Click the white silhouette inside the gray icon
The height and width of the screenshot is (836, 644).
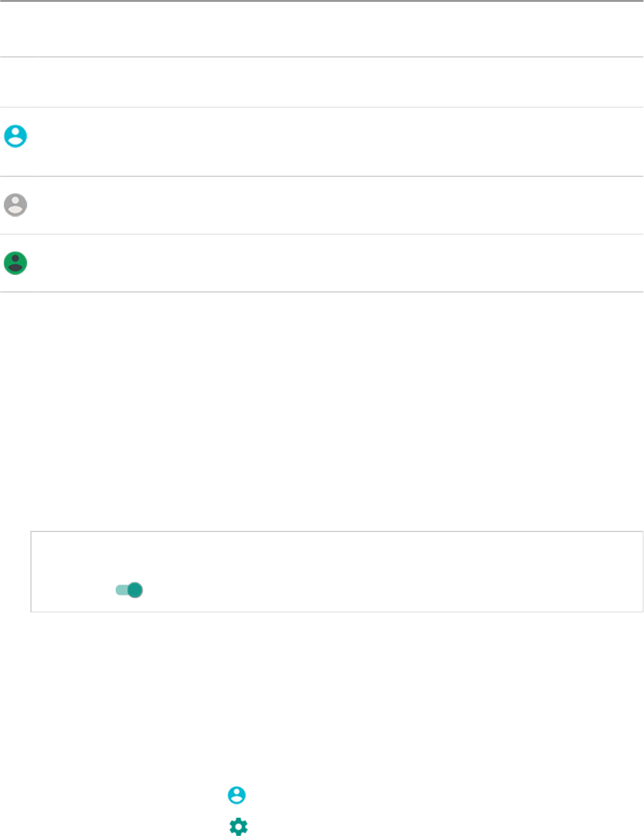coord(16,206)
